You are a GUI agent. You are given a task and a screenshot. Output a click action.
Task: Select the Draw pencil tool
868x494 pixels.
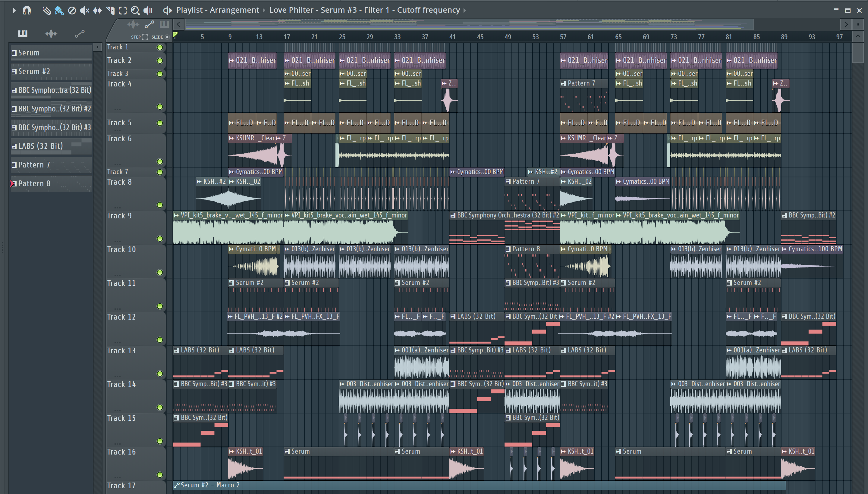coord(46,11)
